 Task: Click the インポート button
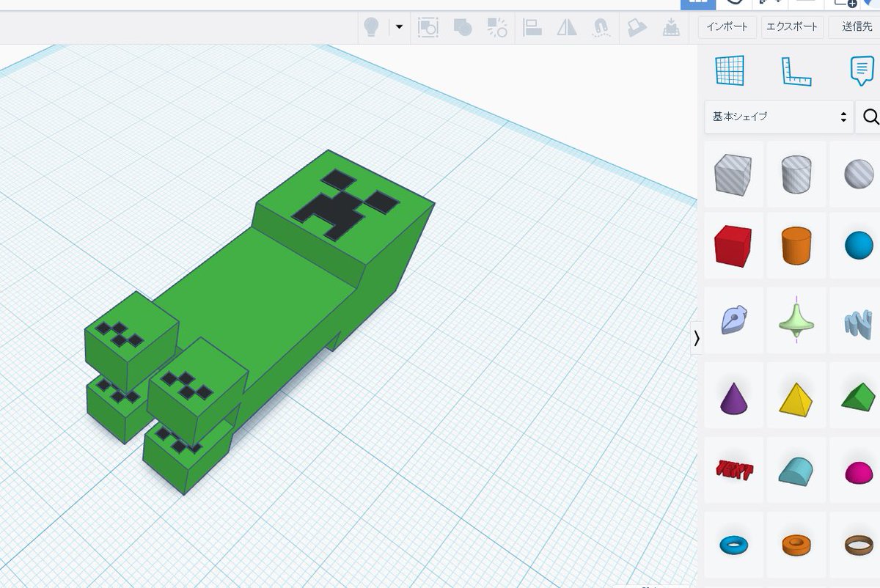[x=727, y=27]
